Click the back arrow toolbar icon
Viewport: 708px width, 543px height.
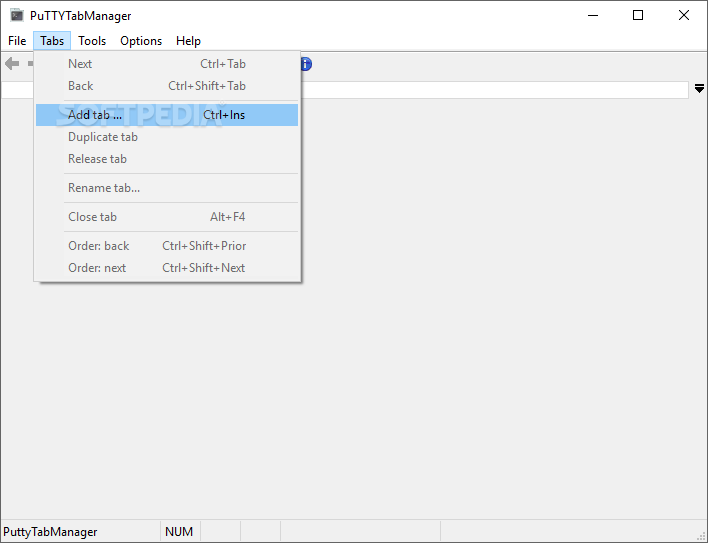12,64
